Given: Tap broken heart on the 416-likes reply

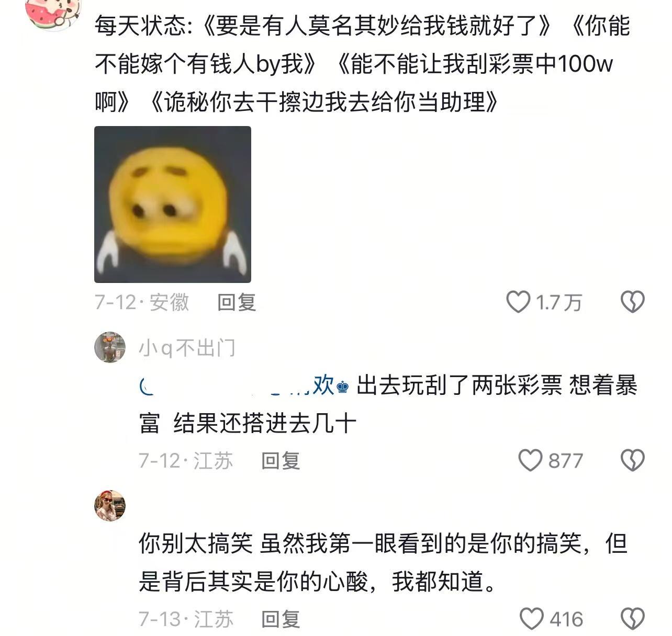Looking at the screenshot, I should [x=632, y=619].
